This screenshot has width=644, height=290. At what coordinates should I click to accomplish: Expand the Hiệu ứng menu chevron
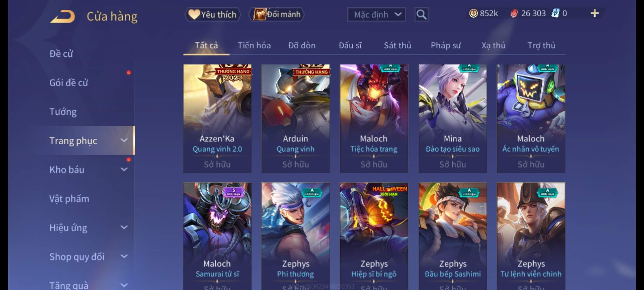click(124, 227)
